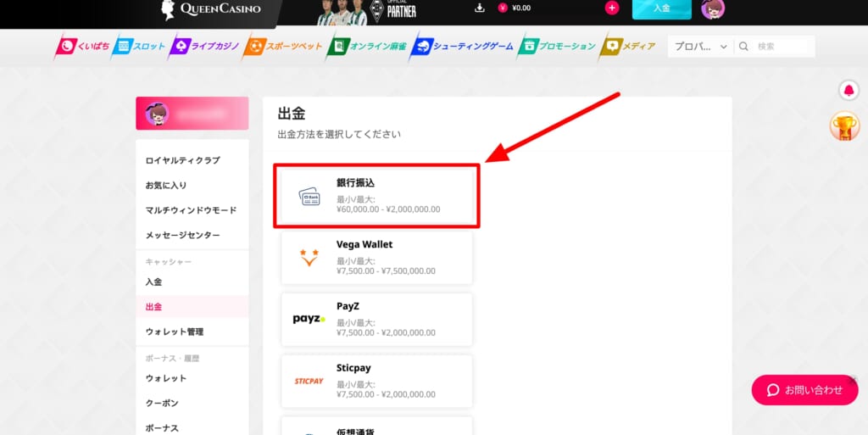Open 出金 in sidebar
The width and height of the screenshot is (868, 435).
click(x=192, y=307)
